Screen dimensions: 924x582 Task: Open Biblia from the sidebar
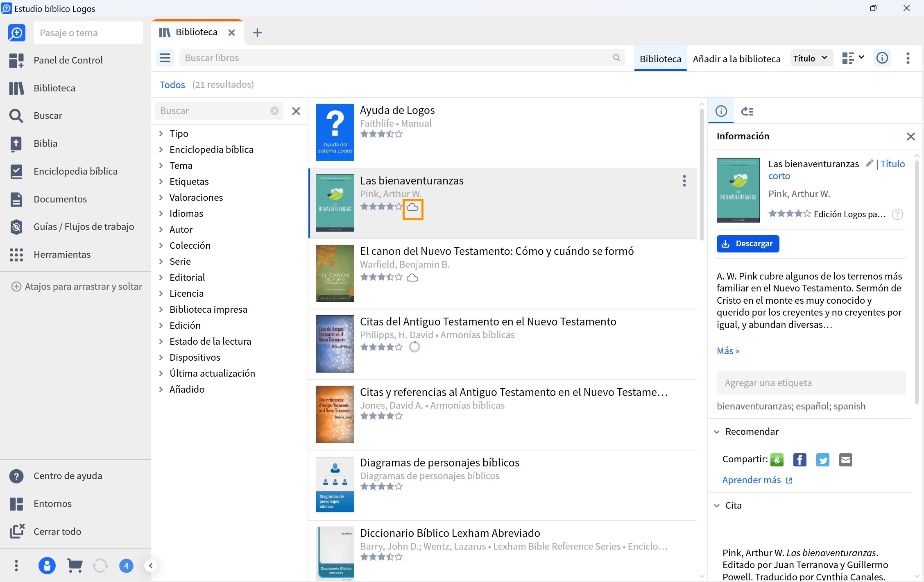click(33, 143)
